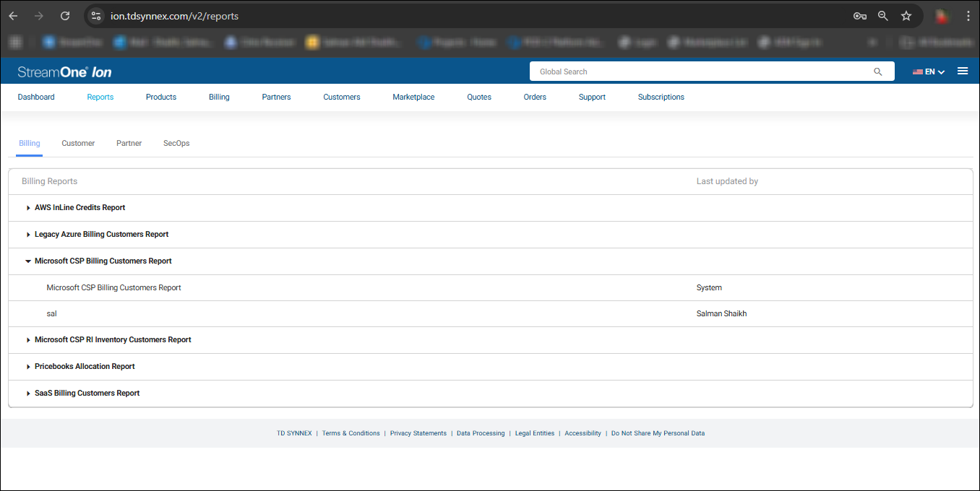Switch to the SecOps reports tab
The width and height of the screenshot is (980, 491).
(x=176, y=143)
